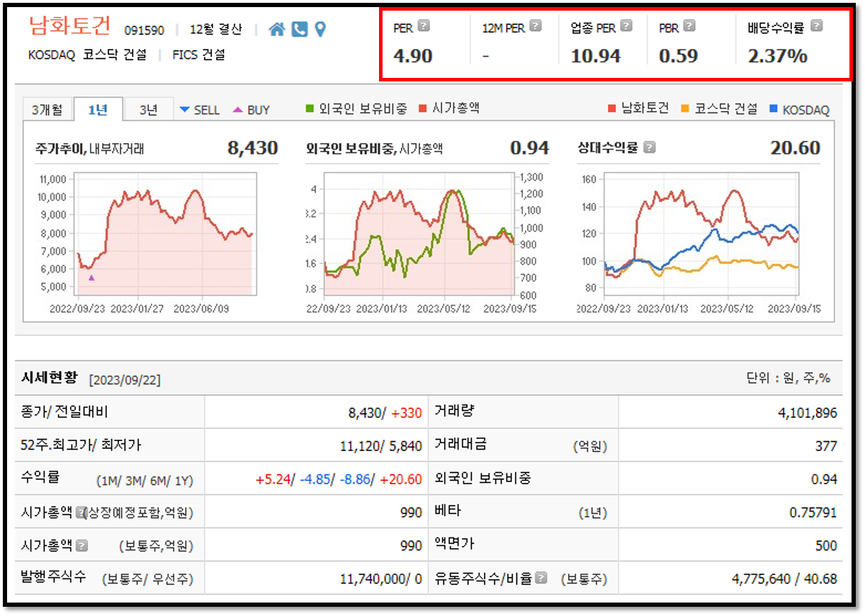Screen dimensions: 865x616
Task: Click the 액면가 value 500
Action: [826, 546]
